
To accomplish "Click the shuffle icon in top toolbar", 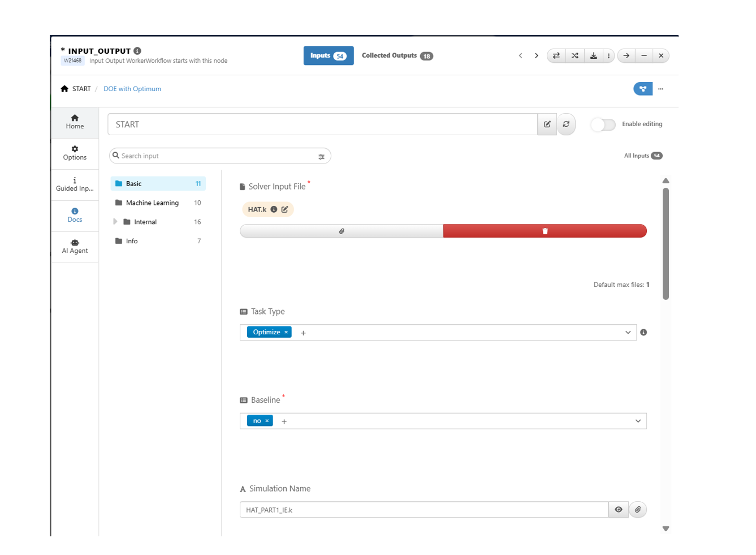I will pos(574,55).
